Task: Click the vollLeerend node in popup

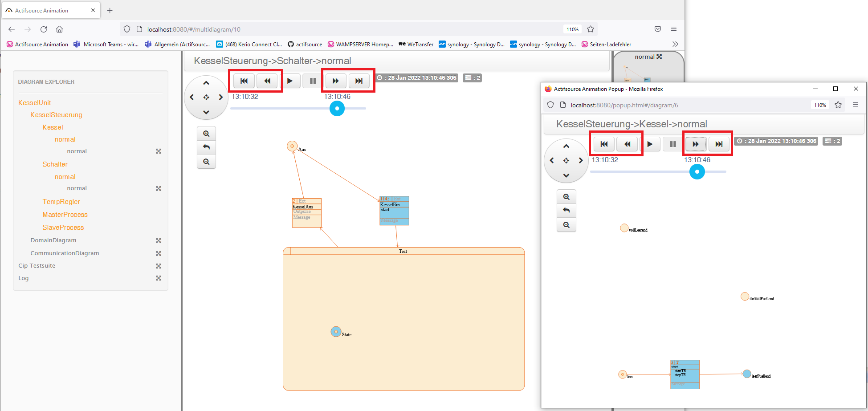Action: pyautogui.click(x=624, y=228)
